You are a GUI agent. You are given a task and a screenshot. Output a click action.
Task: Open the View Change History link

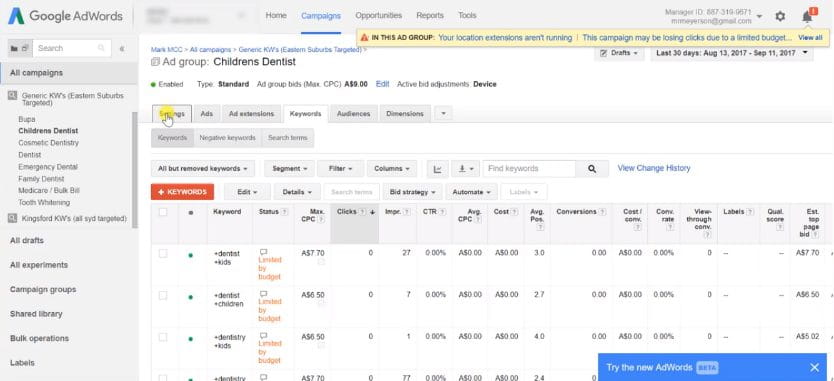point(654,168)
